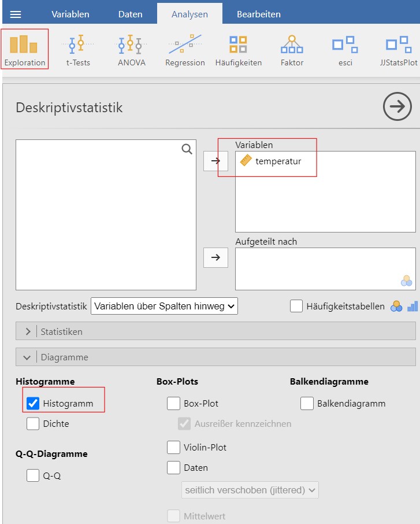420x524 pixels.
Task: Collapse the Diagramme section
Action: tap(215, 357)
